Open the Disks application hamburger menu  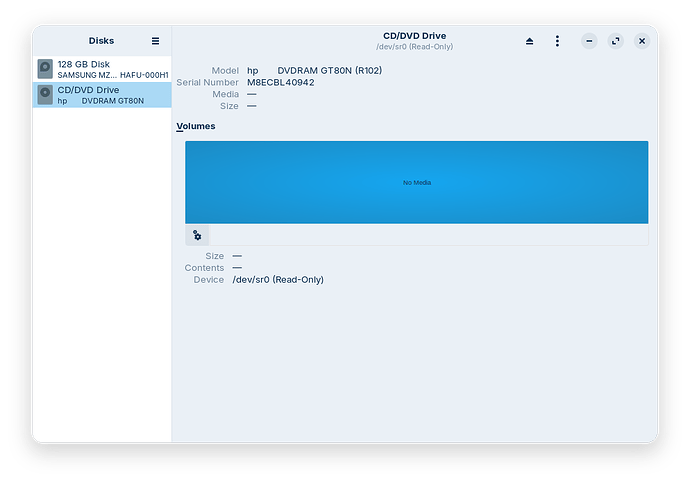point(155,41)
